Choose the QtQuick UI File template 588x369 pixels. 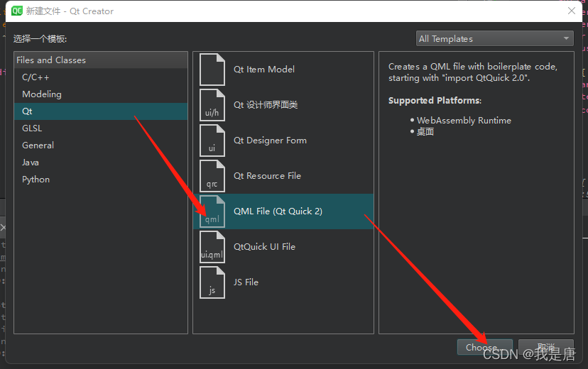[x=283, y=247]
